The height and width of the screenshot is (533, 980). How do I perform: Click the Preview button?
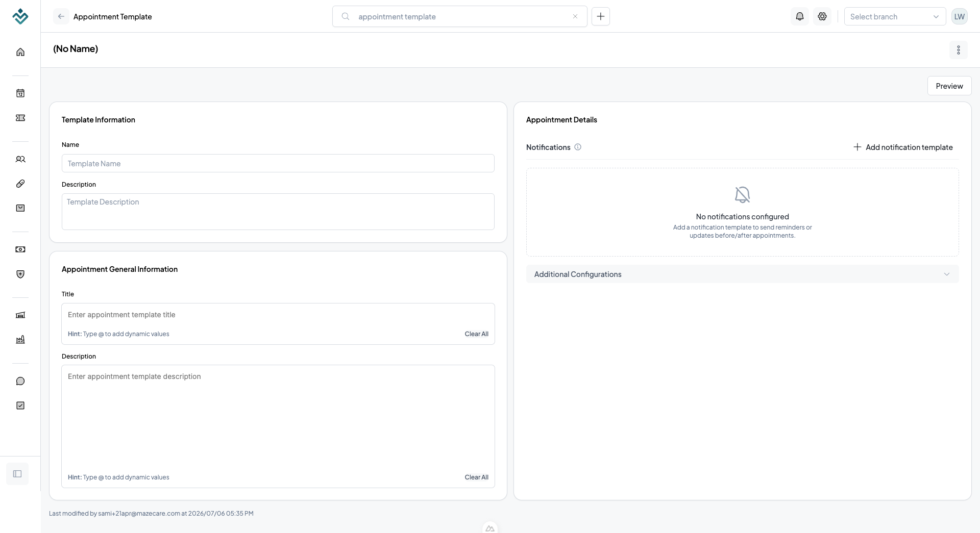point(949,86)
